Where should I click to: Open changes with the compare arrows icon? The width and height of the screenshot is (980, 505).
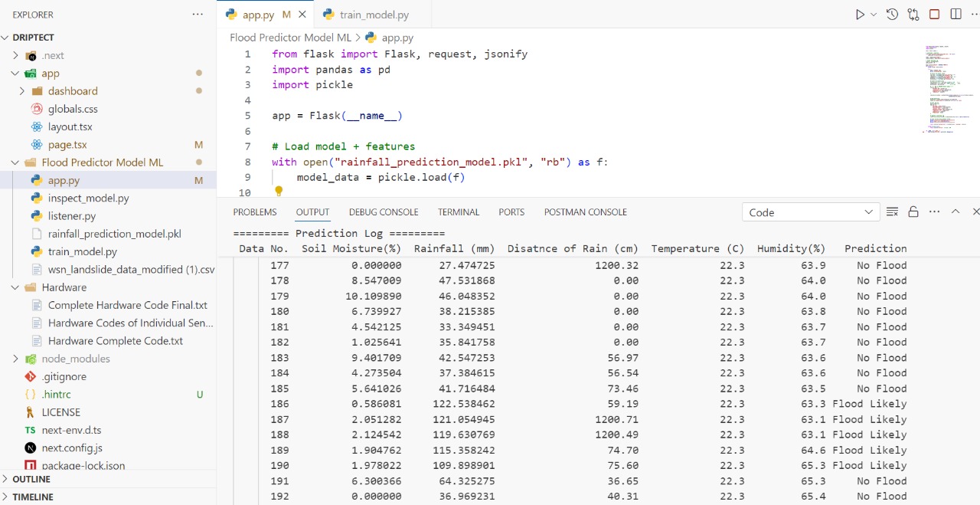(913, 15)
